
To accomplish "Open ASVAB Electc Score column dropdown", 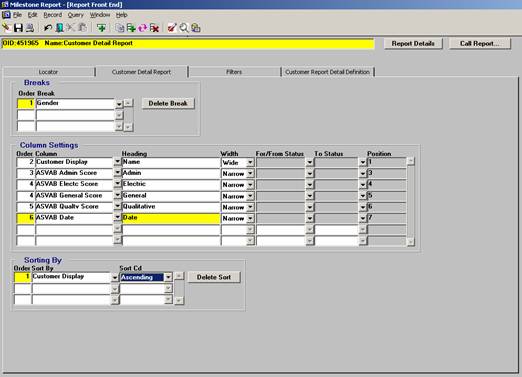I will pyautogui.click(x=117, y=184).
